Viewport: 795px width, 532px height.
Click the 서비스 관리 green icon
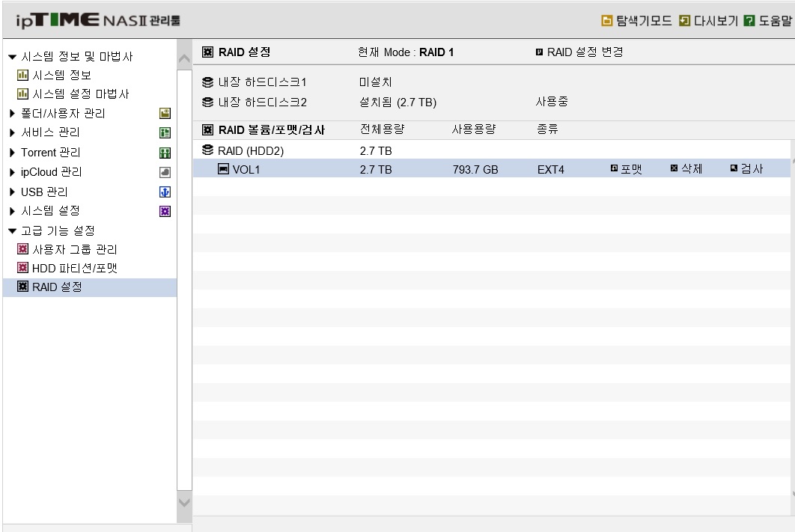[x=165, y=132]
